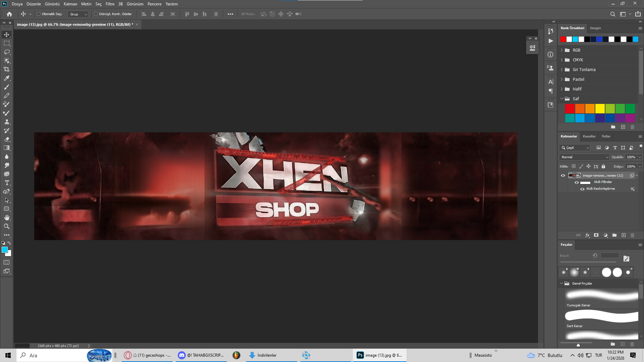Image resolution: width=644 pixels, height=362 pixels.
Task: Hide the image-remove...review (11) layer
Action: 563,175
